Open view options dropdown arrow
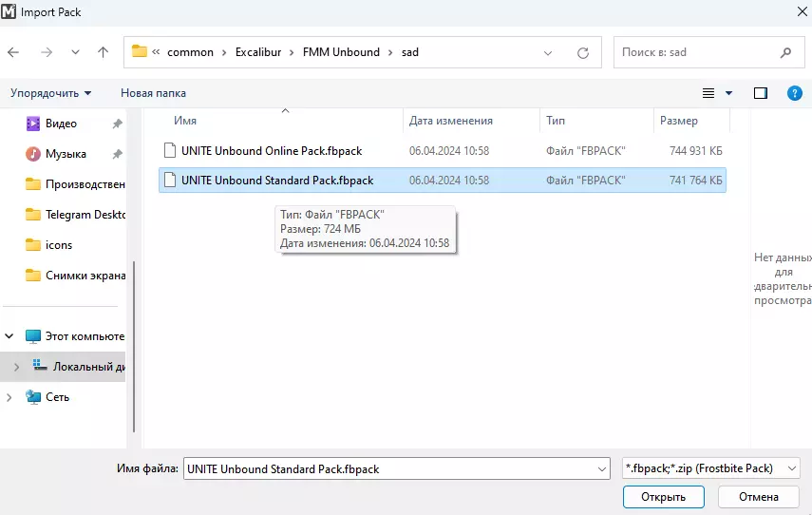 tap(729, 93)
